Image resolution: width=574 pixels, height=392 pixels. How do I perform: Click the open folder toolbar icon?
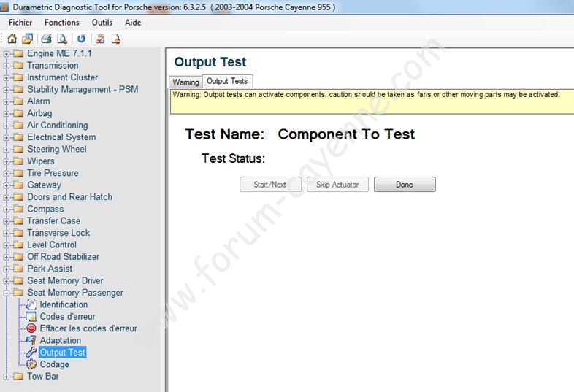28,39
